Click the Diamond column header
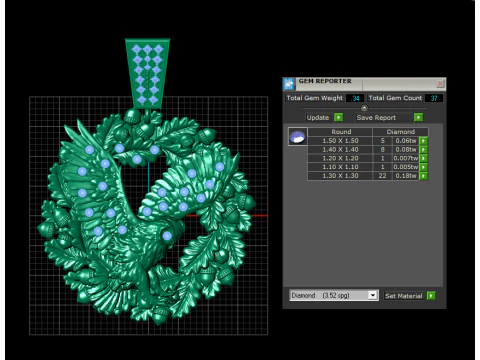 point(400,132)
